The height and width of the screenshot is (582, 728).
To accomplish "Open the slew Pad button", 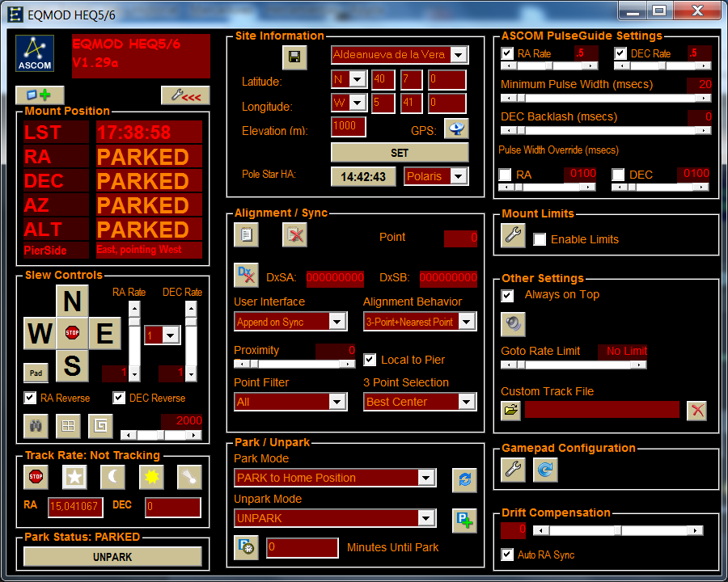I will click(36, 373).
